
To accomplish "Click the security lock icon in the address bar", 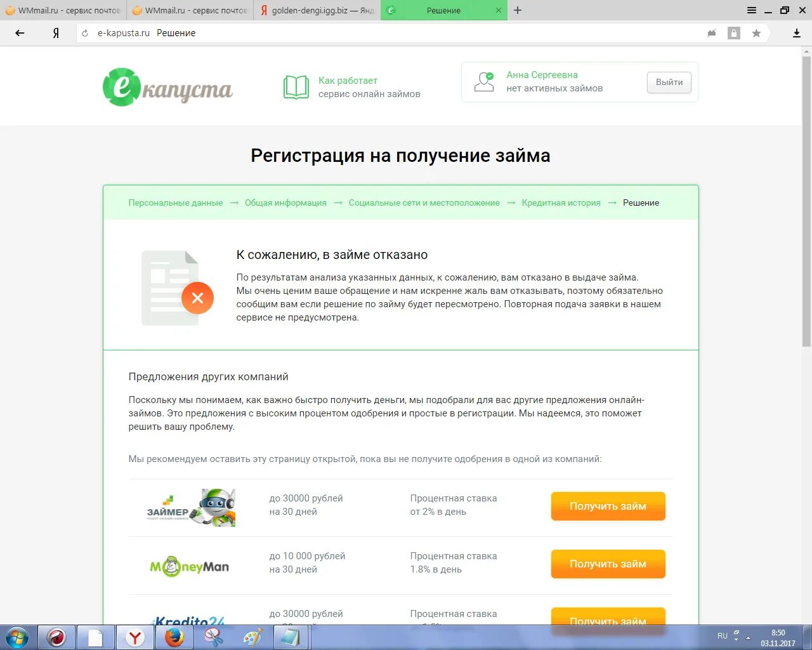I will pos(733,32).
